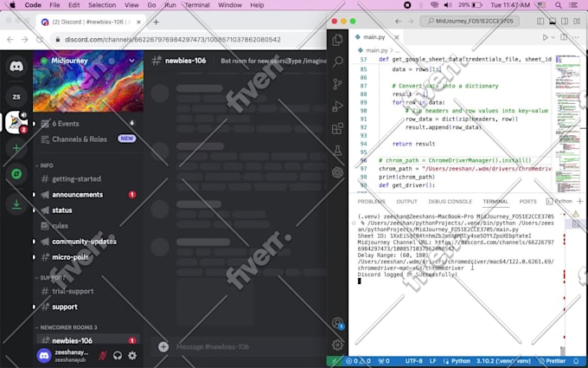
Task: Open the Python terminal profile label
Action: (559, 201)
